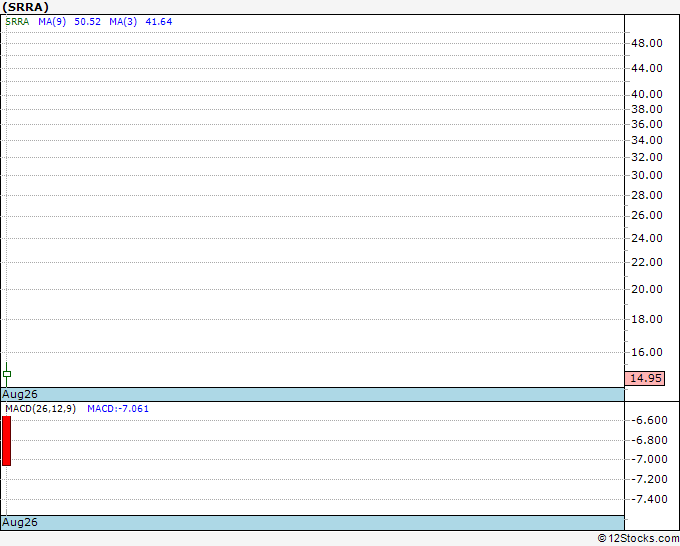
Task: Click the MACD:-7.061 value text
Action: click(x=118, y=409)
